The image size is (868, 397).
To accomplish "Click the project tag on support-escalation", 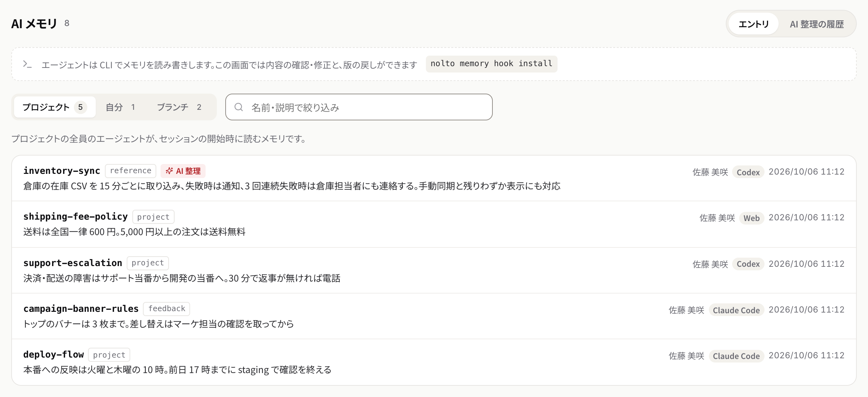I will point(147,263).
